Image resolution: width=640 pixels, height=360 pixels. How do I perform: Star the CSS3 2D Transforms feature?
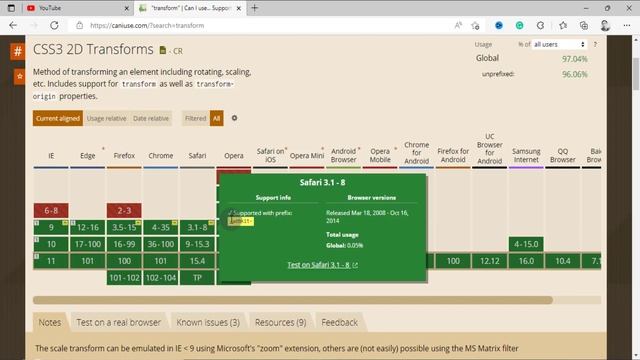[x=19, y=76]
